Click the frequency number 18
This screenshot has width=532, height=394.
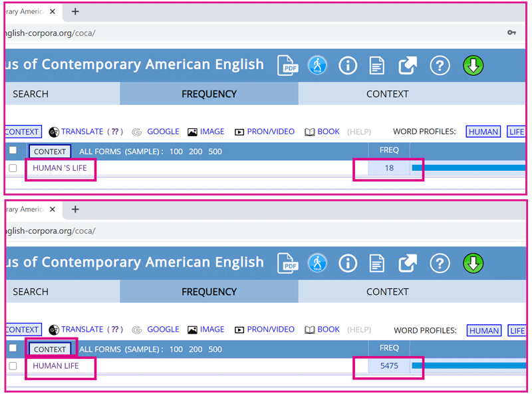389,168
